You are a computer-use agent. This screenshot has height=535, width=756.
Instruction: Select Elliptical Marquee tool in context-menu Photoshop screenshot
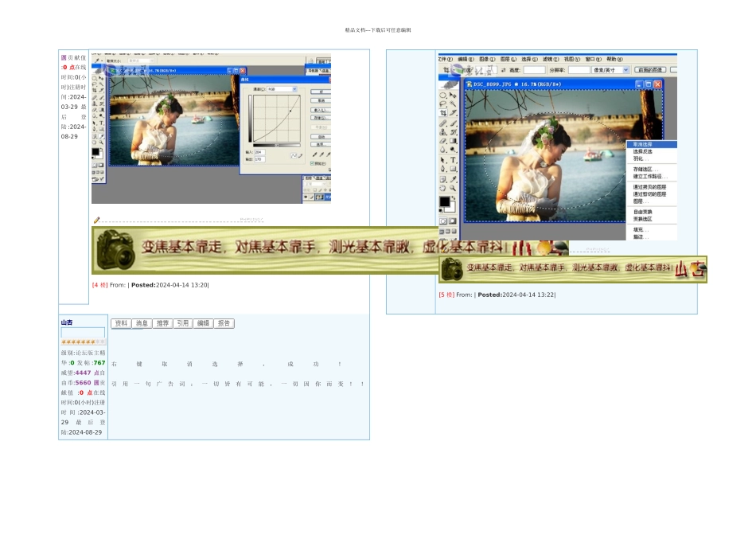pos(442,95)
